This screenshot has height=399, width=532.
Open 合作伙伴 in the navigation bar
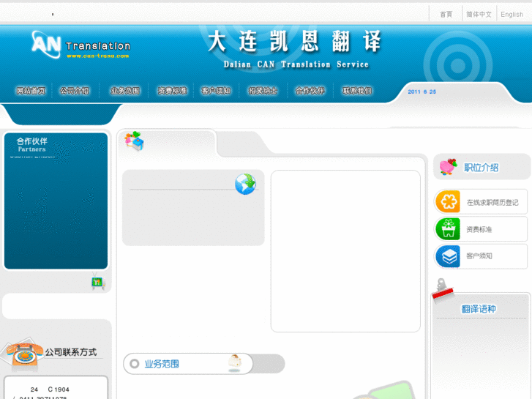click(310, 91)
